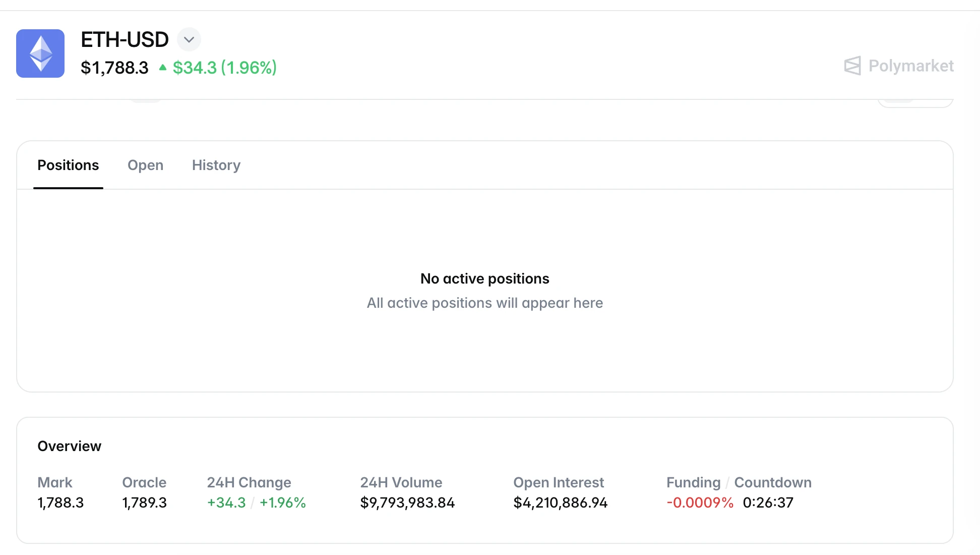This screenshot has height=555, width=980.
Task: Click "All active positions will appear here"
Action: click(x=485, y=303)
